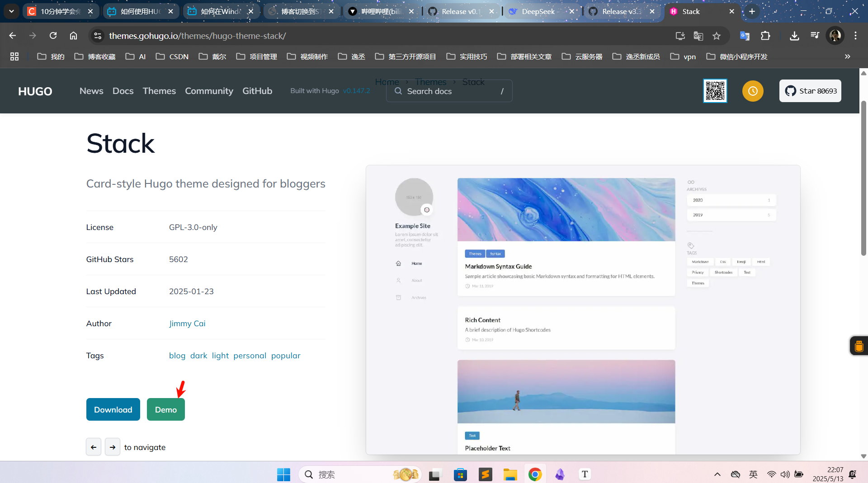Open the vpn bookmarks folder

tap(683, 56)
